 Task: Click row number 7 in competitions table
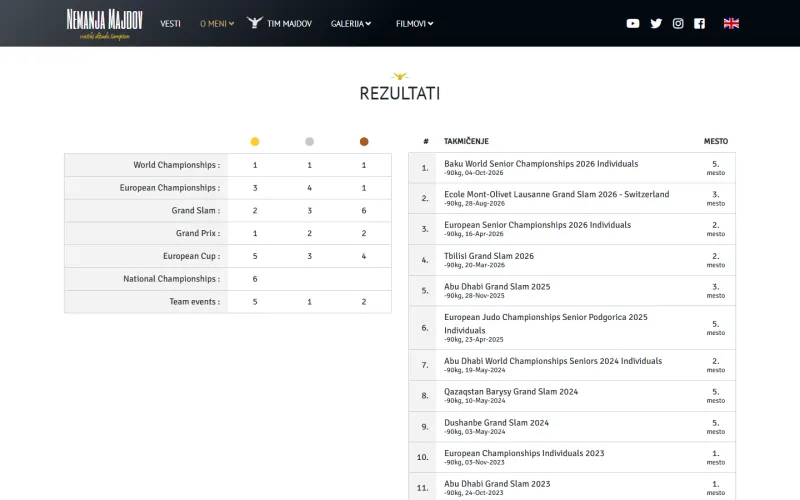[x=424, y=365]
